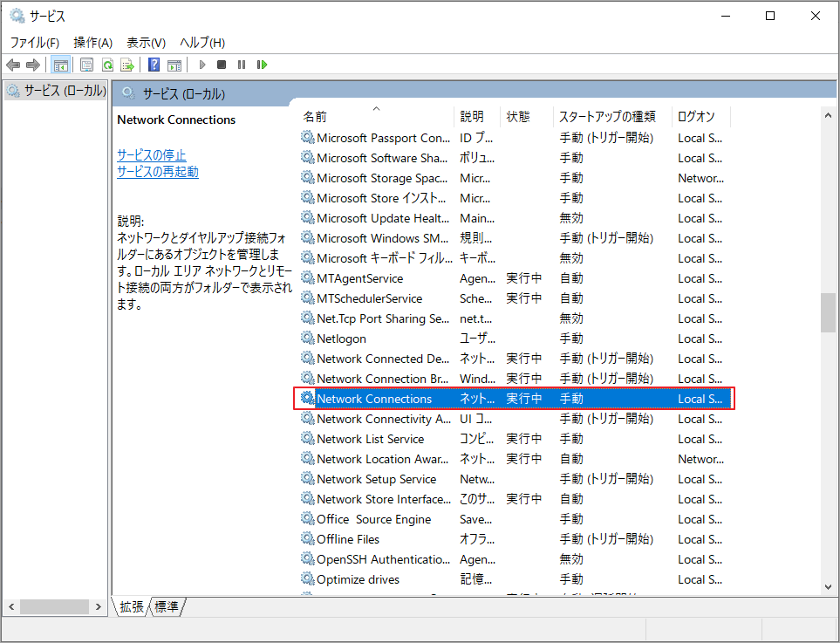The height and width of the screenshot is (643, 840).
Task: Click the サービスの停止 link
Action: pos(152,154)
